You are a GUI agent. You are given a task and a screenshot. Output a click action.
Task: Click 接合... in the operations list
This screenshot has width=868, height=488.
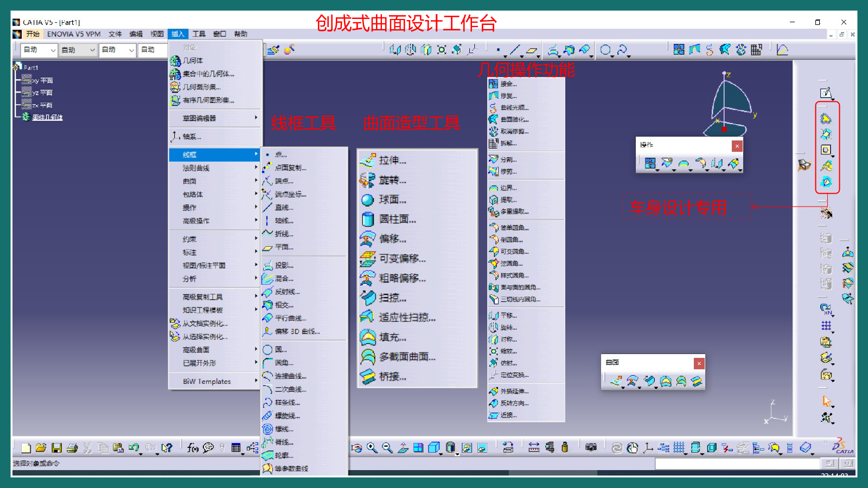point(526,84)
